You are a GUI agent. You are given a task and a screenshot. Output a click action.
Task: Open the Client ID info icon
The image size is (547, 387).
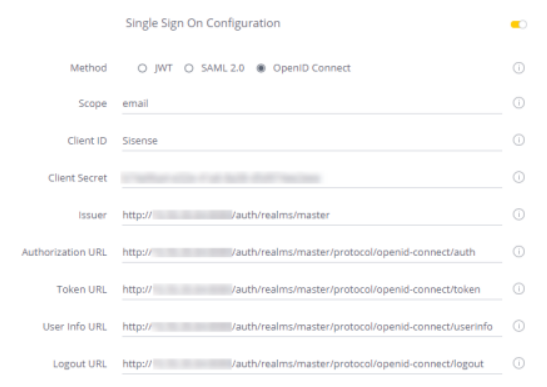point(518,140)
